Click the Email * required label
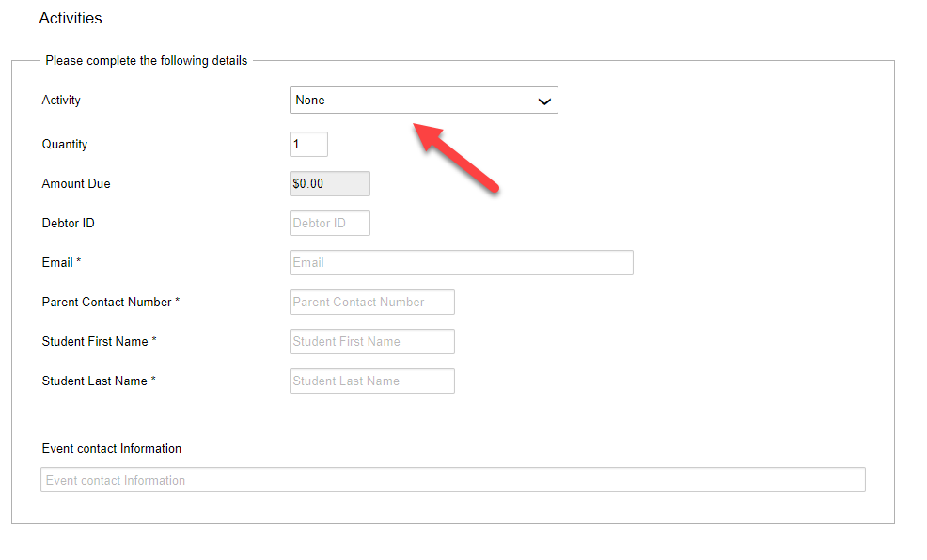The height and width of the screenshot is (560, 927). point(61,262)
